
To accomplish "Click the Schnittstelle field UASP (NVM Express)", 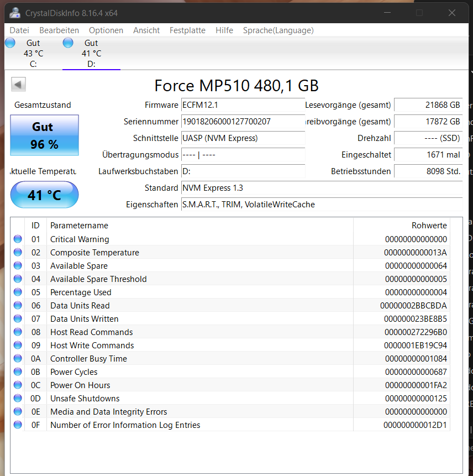I will click(243, 138).
